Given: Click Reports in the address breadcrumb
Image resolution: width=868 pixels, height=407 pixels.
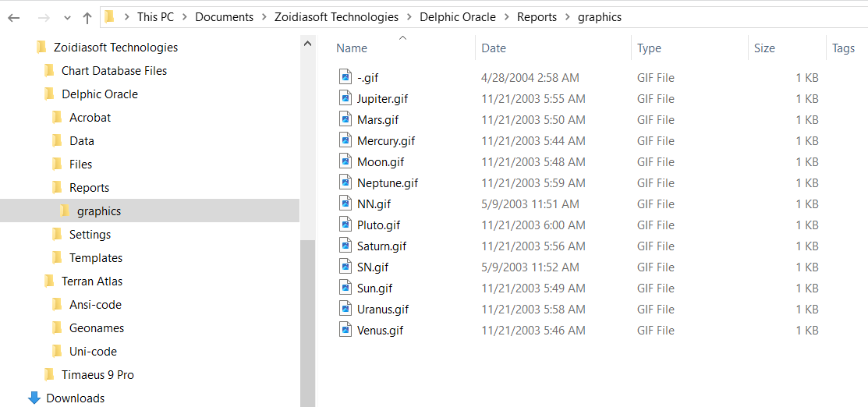Looking at the screenshot, I should tap(537, 17).
